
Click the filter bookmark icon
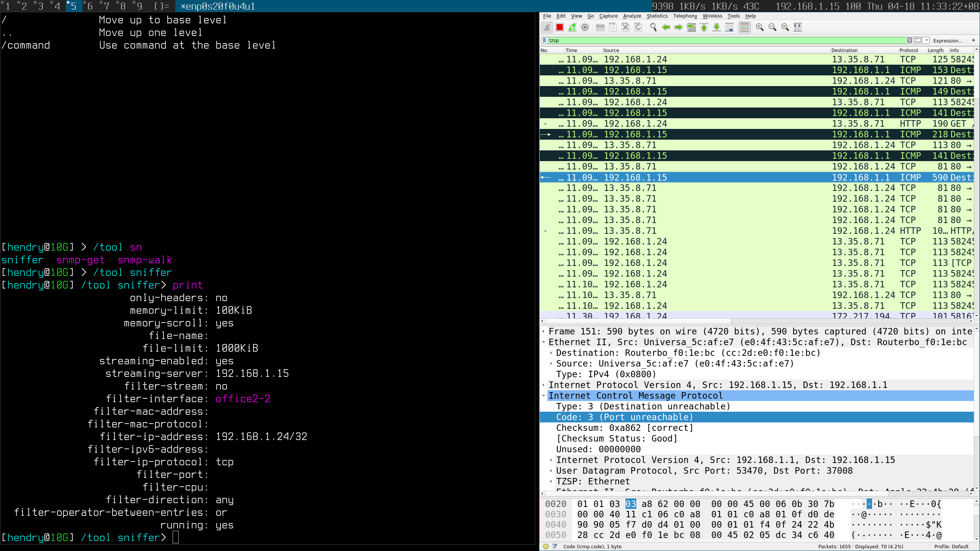544,40
